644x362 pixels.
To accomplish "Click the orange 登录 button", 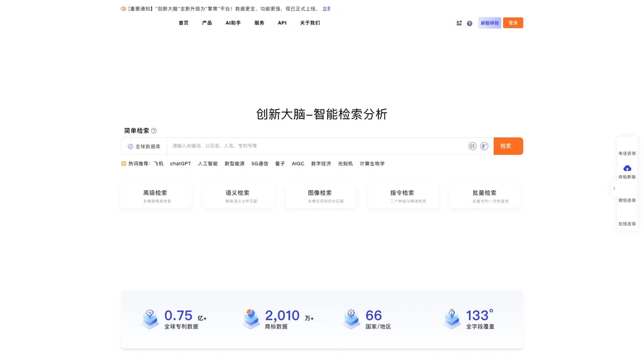I will [x=513, y=23].
